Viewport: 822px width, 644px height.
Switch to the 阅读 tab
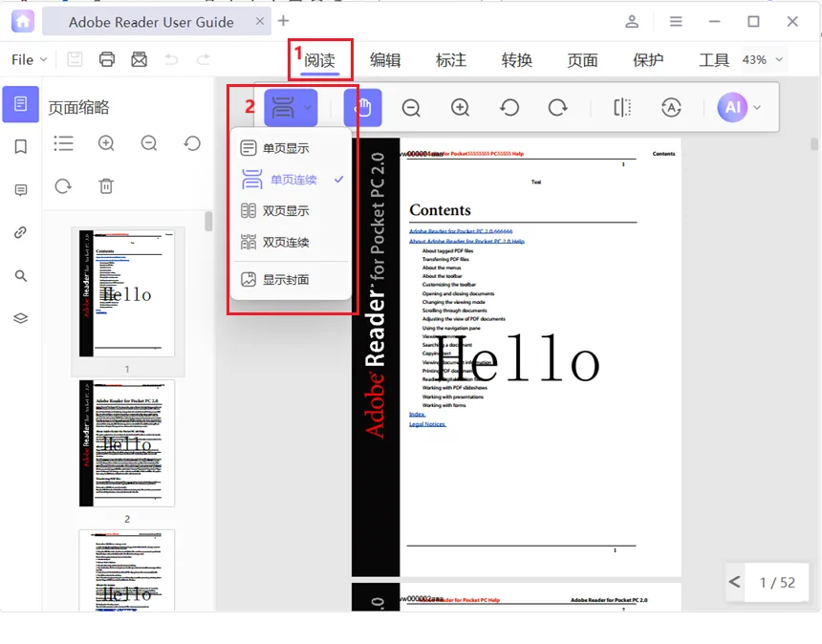pos(319,60)
